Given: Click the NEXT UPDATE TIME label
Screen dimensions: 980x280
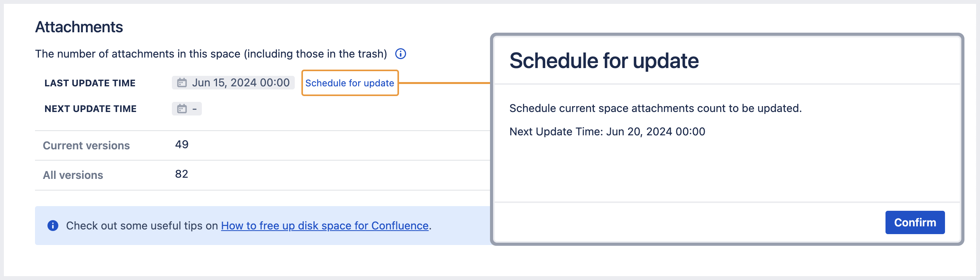Looking at the screenshot, I should 91,109.
